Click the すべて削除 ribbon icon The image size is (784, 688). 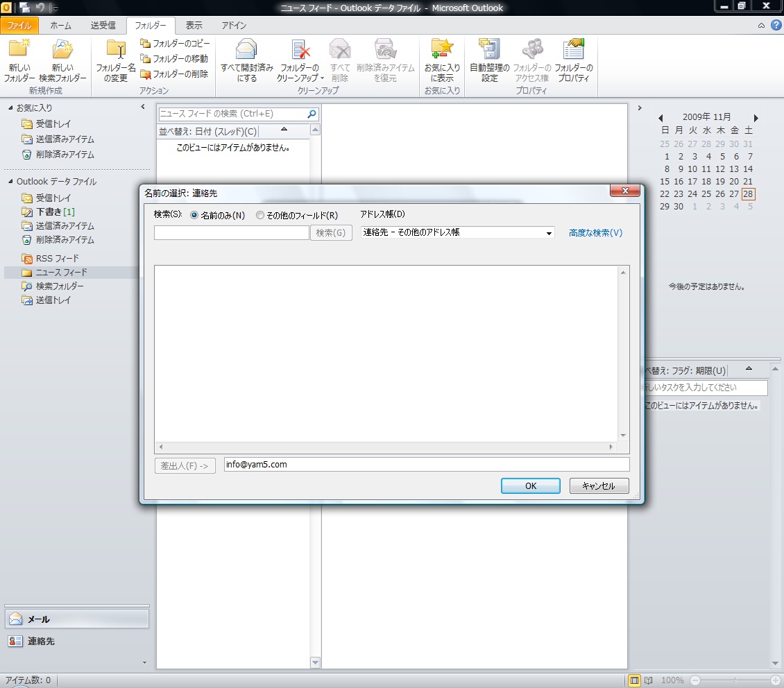[x=340, y=60]
